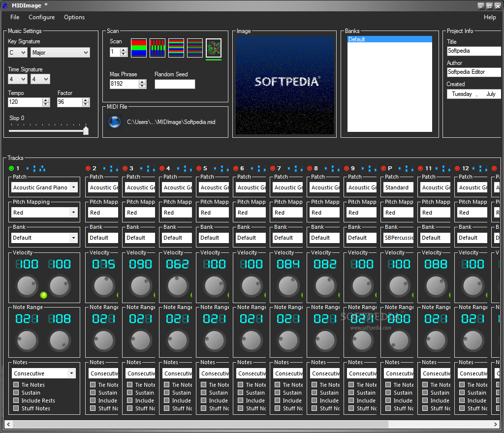Image resolution: width=504 pixels, height=433 pixels.
Task: Open time signature denominator dropdown
Action: [40, 79]
